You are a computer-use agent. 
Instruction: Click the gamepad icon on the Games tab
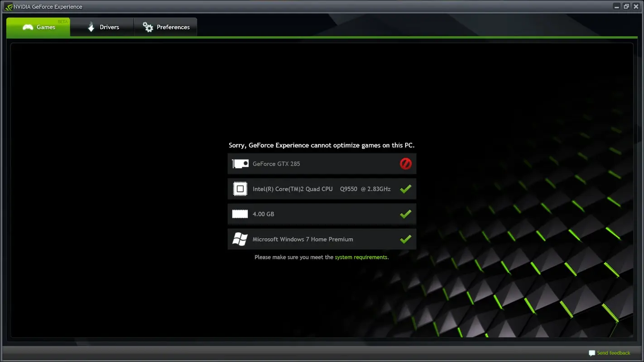27,27
